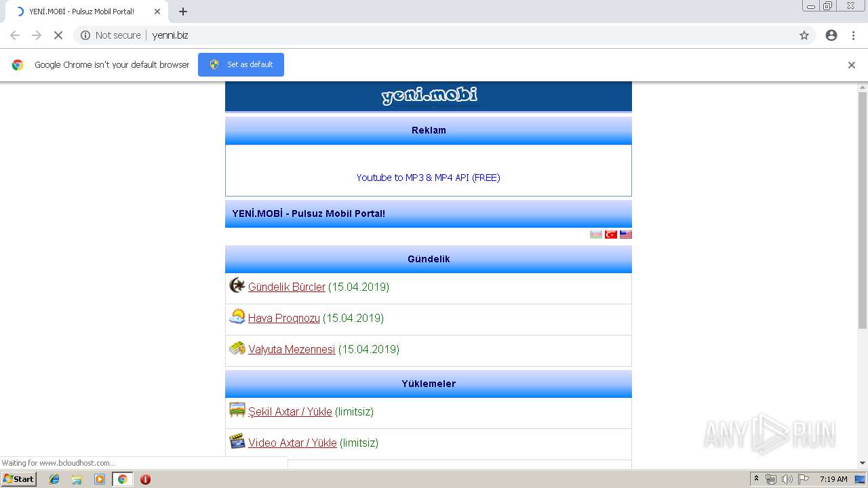Viewport: 868px width, 488px height.
Task: Click the Reklam section header
Action: 429,130
